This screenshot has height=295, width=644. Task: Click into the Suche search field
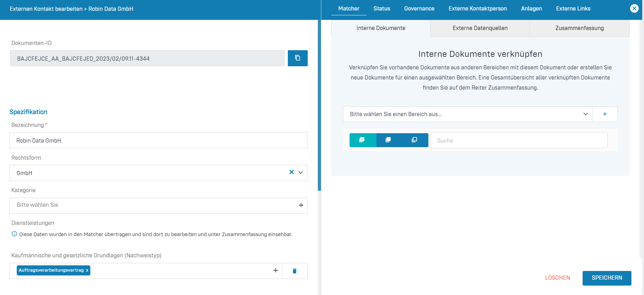pos(519,141)
